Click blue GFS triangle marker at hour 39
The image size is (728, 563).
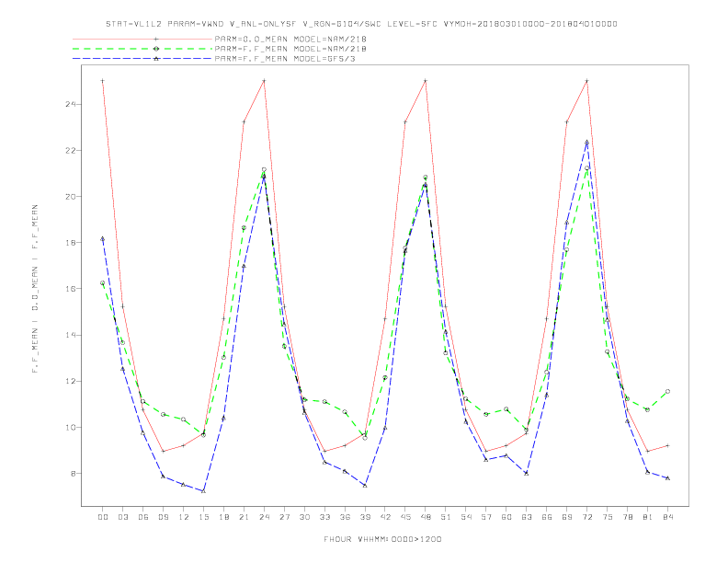coord(365,486)
